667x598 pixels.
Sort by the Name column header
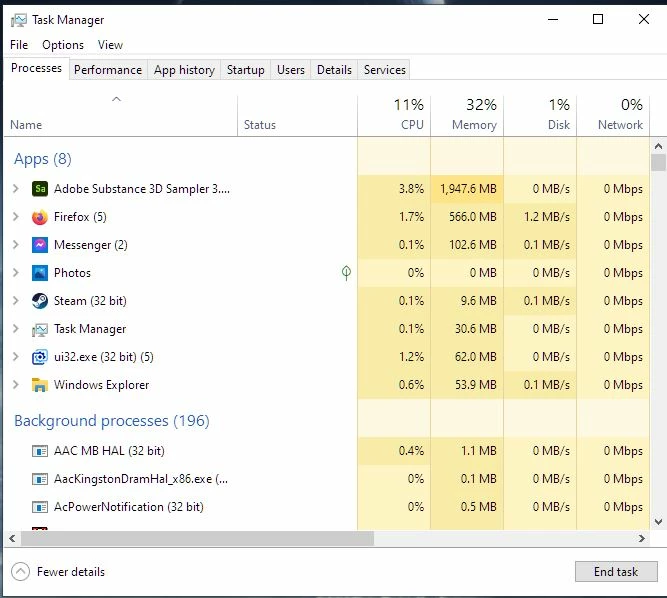click(x=120, y=116)
